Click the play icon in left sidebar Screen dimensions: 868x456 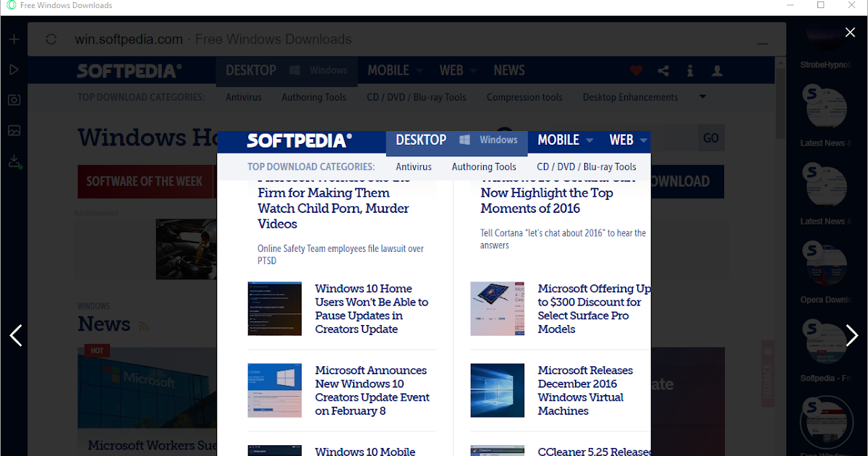pos(14,69)
